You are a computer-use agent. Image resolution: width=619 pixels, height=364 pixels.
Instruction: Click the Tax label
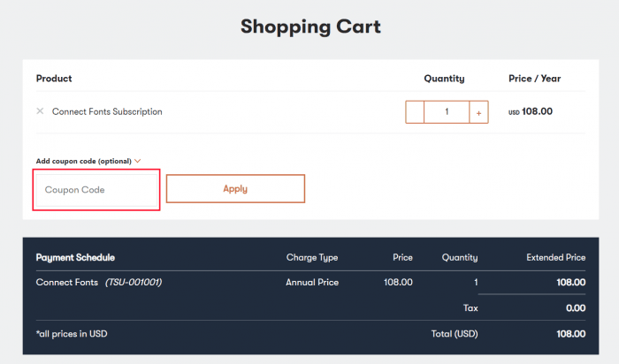pos(470,308)
